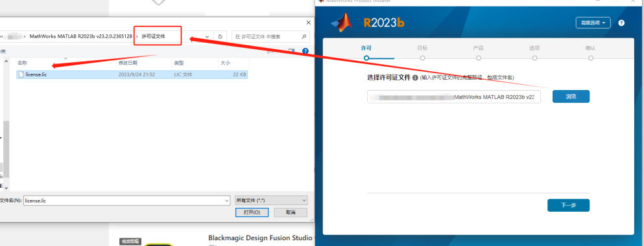Screen dimensions: 644x246
Task: Toggle the preview pane icon in file dialog
Action: 291,51
